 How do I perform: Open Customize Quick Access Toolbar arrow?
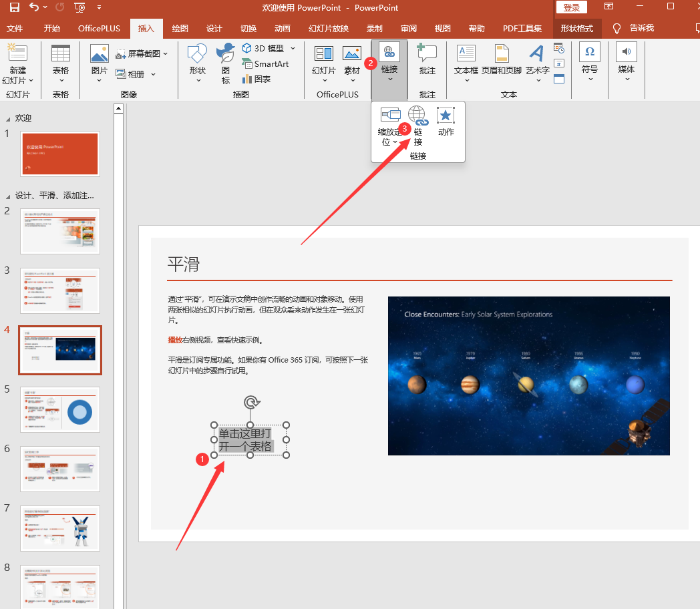point(99,7)
